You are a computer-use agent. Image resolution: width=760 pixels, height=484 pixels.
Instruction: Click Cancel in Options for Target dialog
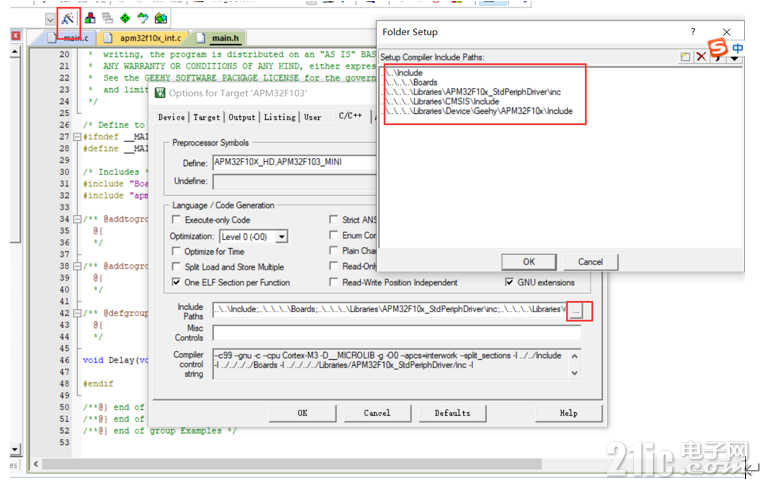point(377,413)
